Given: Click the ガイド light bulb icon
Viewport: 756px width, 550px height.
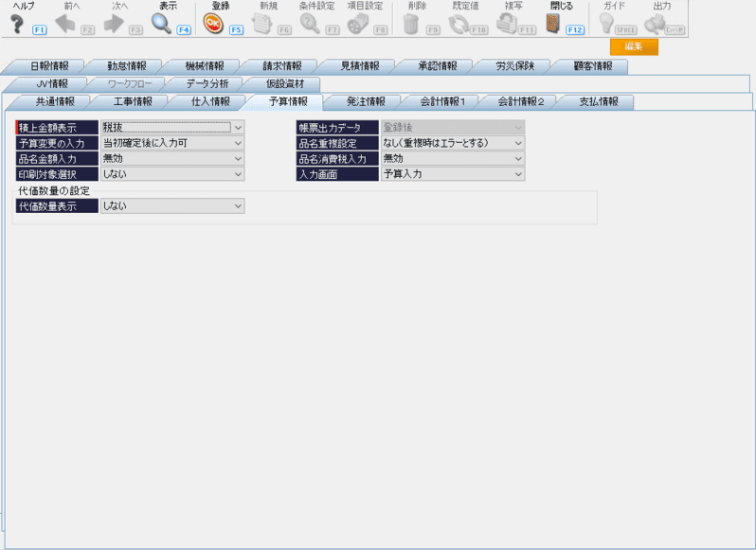Looking at the screenshot, I should (x=606, y=24).
